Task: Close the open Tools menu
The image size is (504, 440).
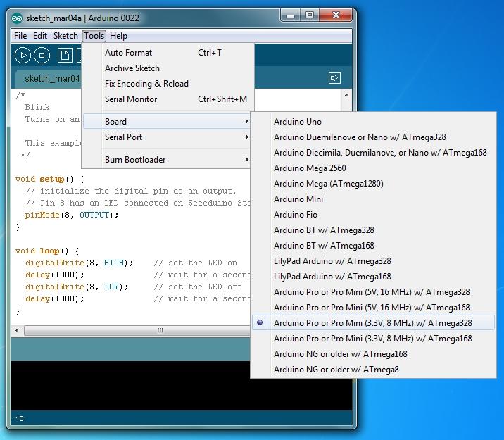Action: [x=94, y=36]
